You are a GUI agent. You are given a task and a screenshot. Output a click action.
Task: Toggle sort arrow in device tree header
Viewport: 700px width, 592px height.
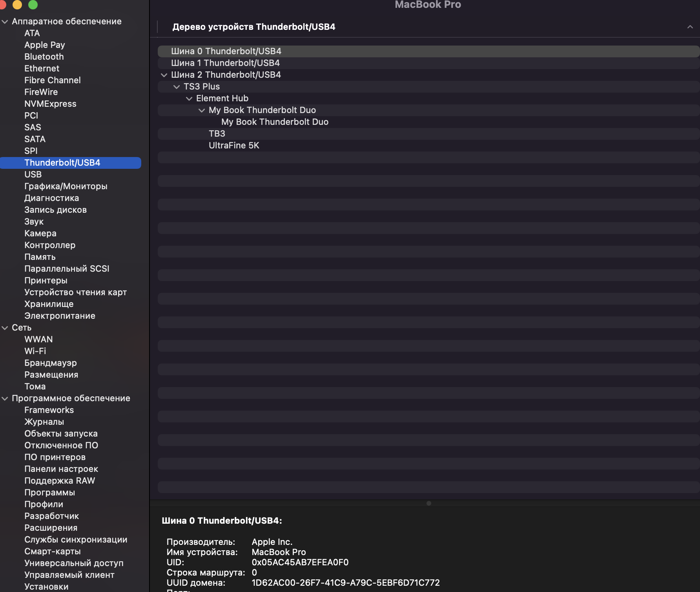point(690,27)
